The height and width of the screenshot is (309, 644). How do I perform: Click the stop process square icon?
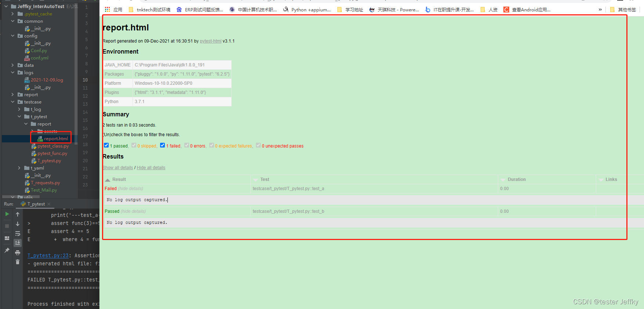[7, 226]
